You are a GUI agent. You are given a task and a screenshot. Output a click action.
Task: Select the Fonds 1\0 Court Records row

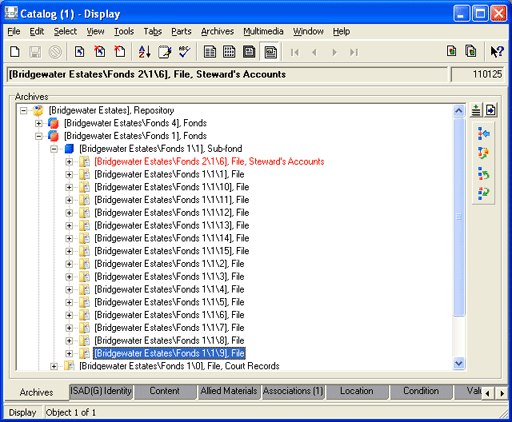179,366
